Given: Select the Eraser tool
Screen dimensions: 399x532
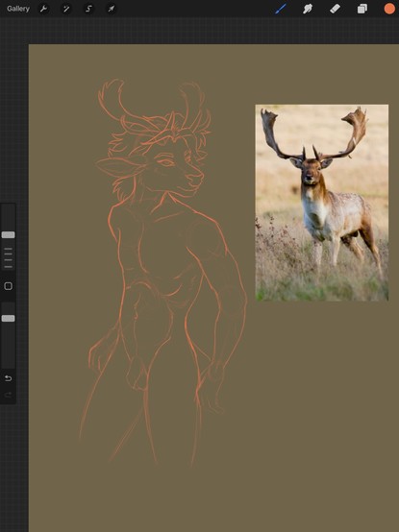Looking at the screenshot, I should pyautogui.click(x=335, y=9).
